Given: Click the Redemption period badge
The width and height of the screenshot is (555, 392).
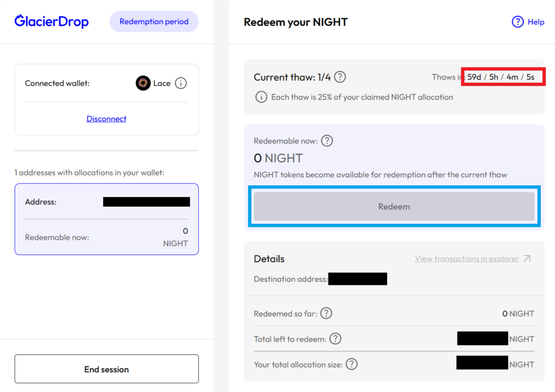Looking at the screenshot, I should (x=154, y=22).
